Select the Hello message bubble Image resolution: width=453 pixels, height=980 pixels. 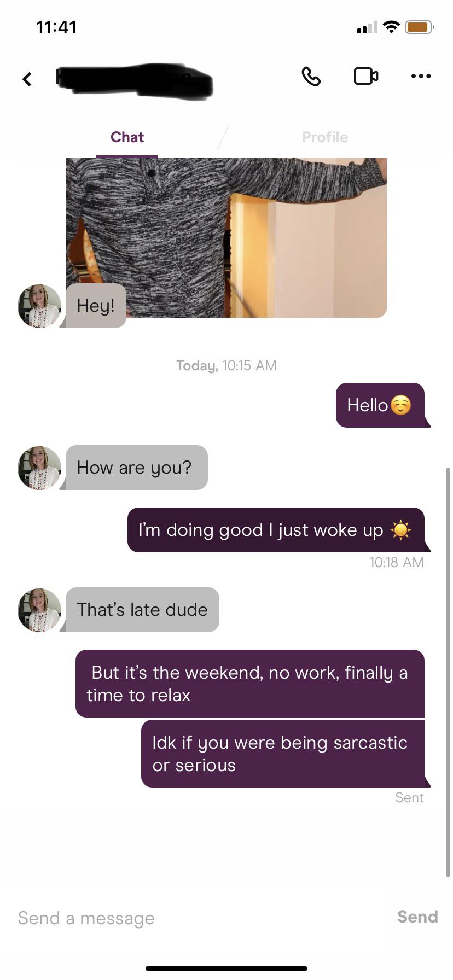380,405
